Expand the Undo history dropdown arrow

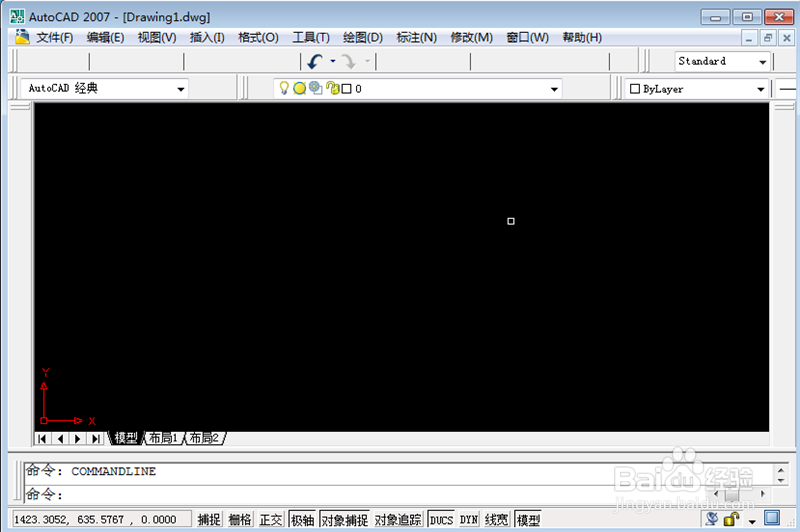point(333,61)
